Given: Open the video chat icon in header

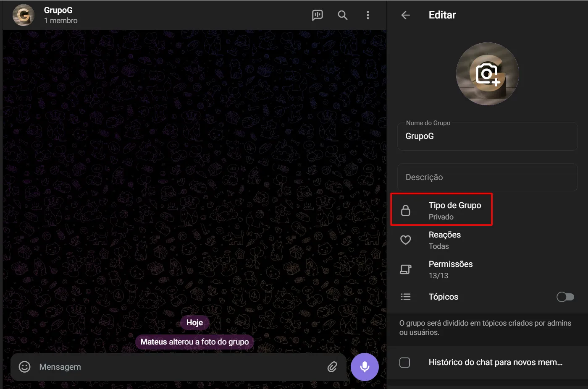Looking at the screenshot, I should 318,15.
